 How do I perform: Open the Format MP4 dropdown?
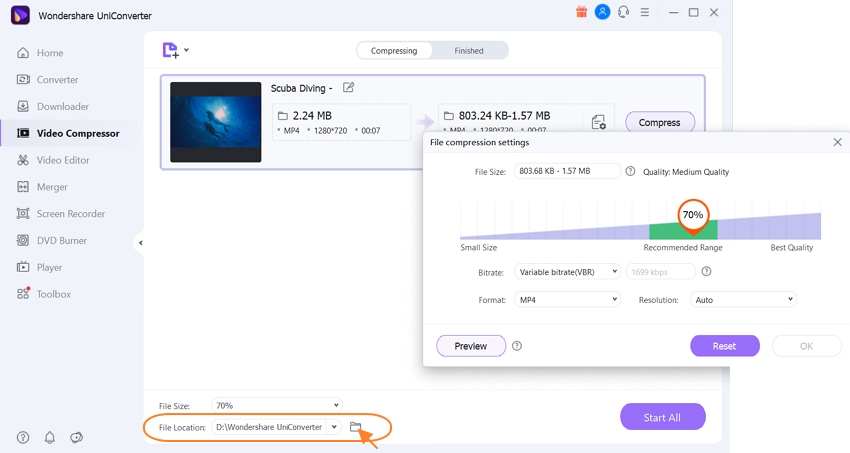566,300
